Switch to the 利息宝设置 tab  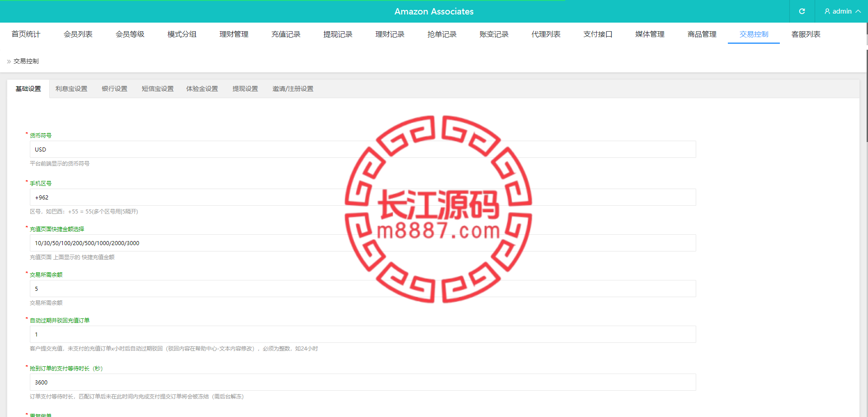pyautogui.click(x=71, y=89)
